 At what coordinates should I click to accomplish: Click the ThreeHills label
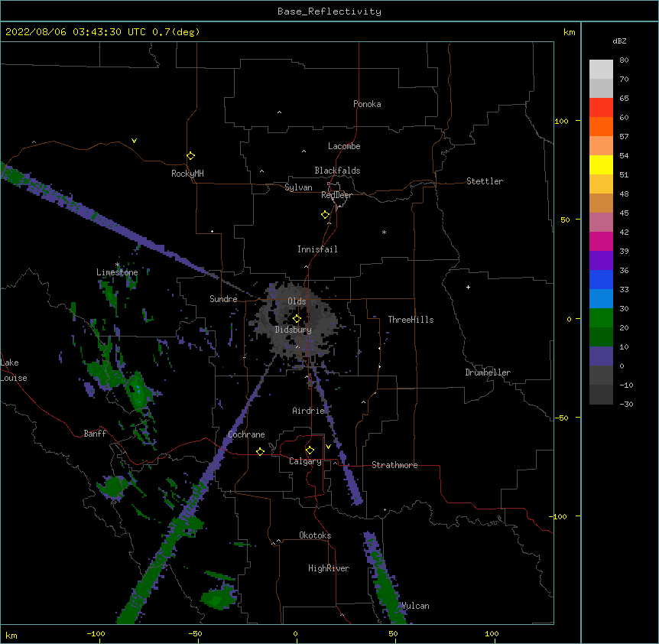pos(411,320)
